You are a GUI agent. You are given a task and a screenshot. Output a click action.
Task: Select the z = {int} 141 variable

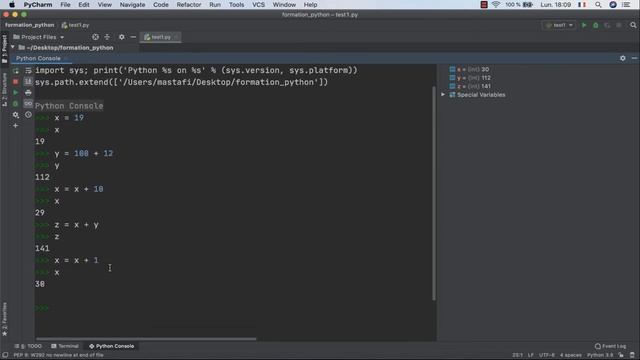tap(470, 86)
